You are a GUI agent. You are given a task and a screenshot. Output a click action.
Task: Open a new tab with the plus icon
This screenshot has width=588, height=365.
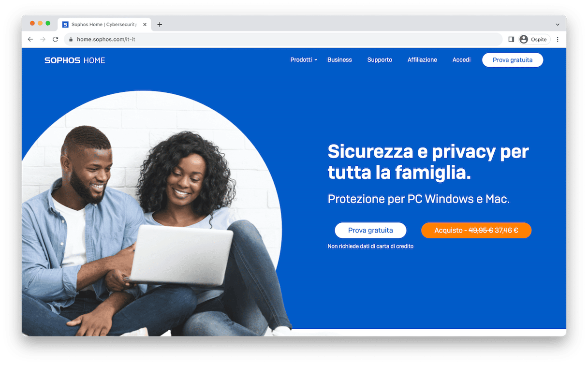point(160,25)
